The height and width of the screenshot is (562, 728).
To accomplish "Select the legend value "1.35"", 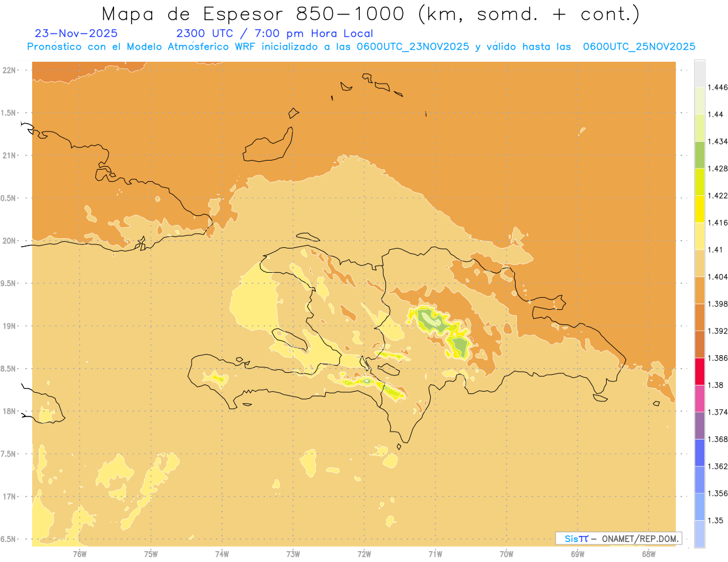I will [x=716, y=520].
